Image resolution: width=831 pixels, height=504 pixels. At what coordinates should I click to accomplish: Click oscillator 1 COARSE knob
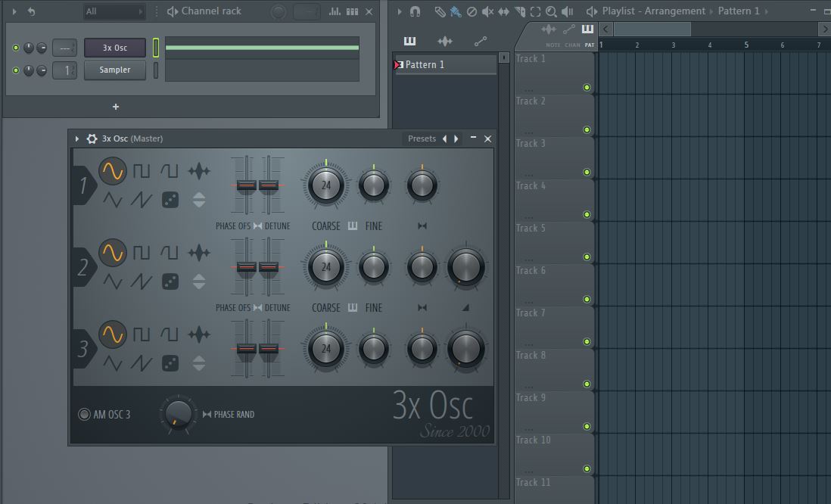326,185
